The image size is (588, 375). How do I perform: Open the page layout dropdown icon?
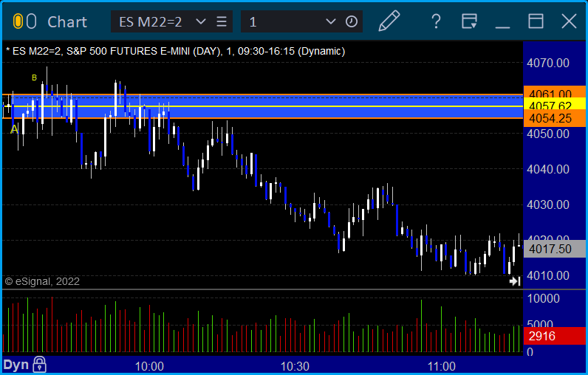pos(469,21)
